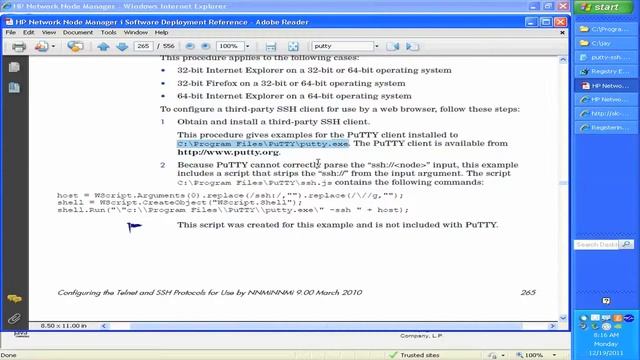
Task: Click the find previous result icon
Action: tap(393, 46)
